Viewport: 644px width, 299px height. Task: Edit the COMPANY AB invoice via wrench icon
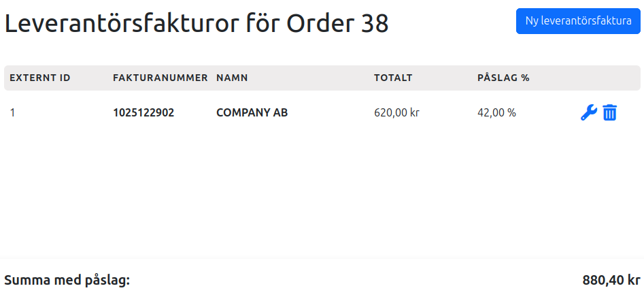coord(588,113)
